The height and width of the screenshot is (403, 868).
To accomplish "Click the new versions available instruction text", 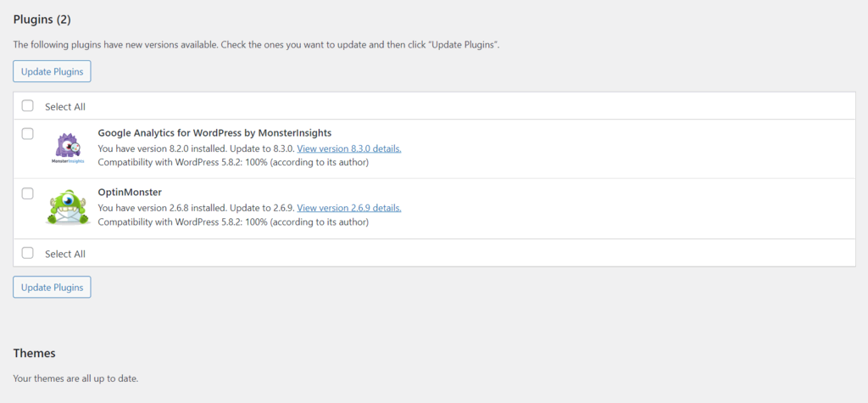I will tap(256, 44).
